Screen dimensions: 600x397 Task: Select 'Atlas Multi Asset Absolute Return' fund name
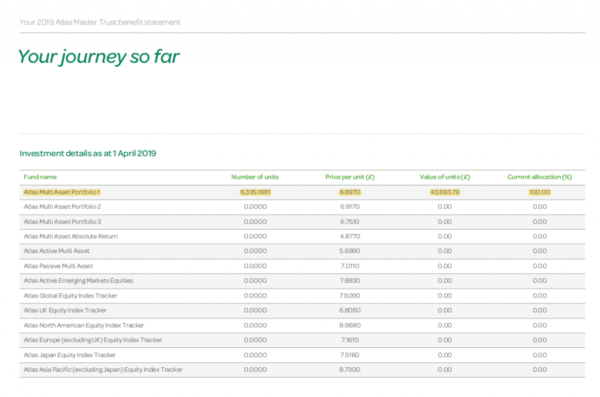71,236
